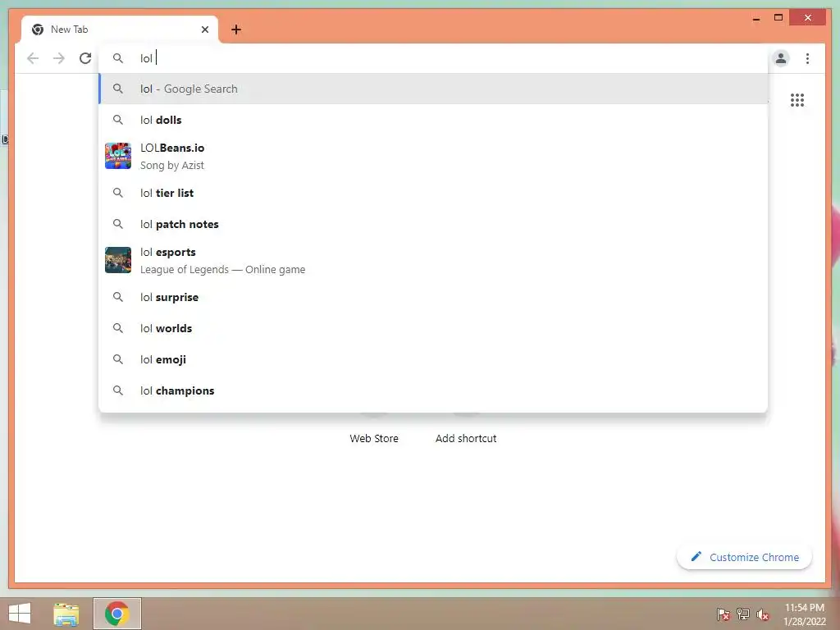Click the magnifier icon beside lol worlds
This screenshot has width=840, height=630.
[118, 328]
